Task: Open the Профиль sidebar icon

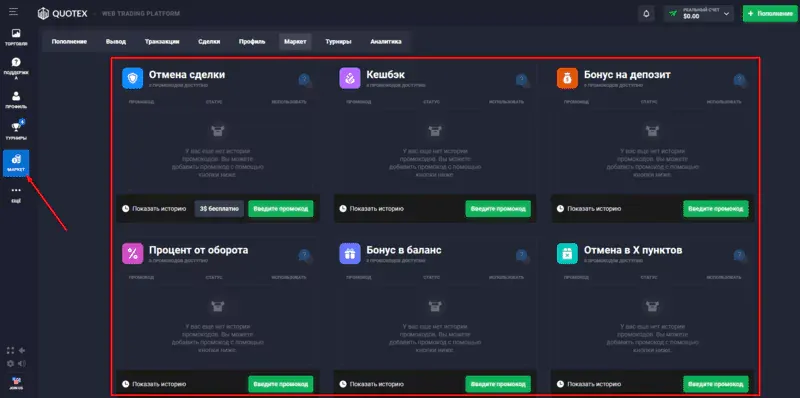Action: 16,100
